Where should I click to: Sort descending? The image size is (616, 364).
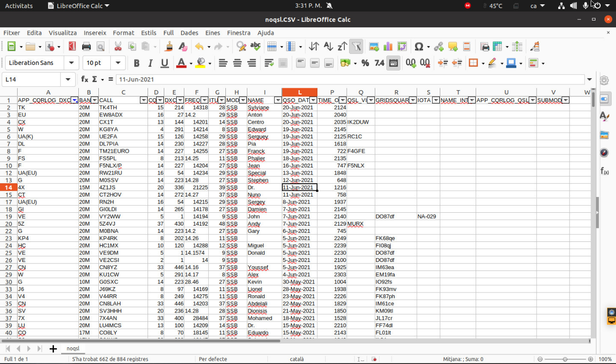click(x=342, y=46)
